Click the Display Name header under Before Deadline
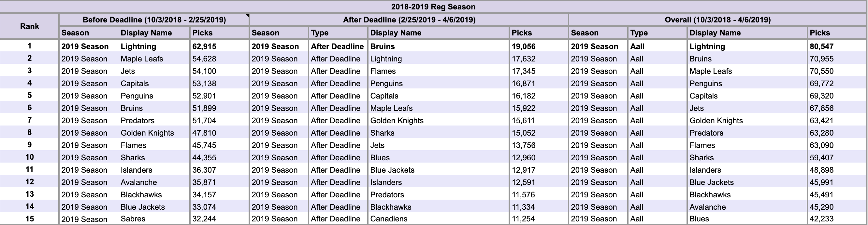This screenshot has width=868, height=225. coord(154,33)
